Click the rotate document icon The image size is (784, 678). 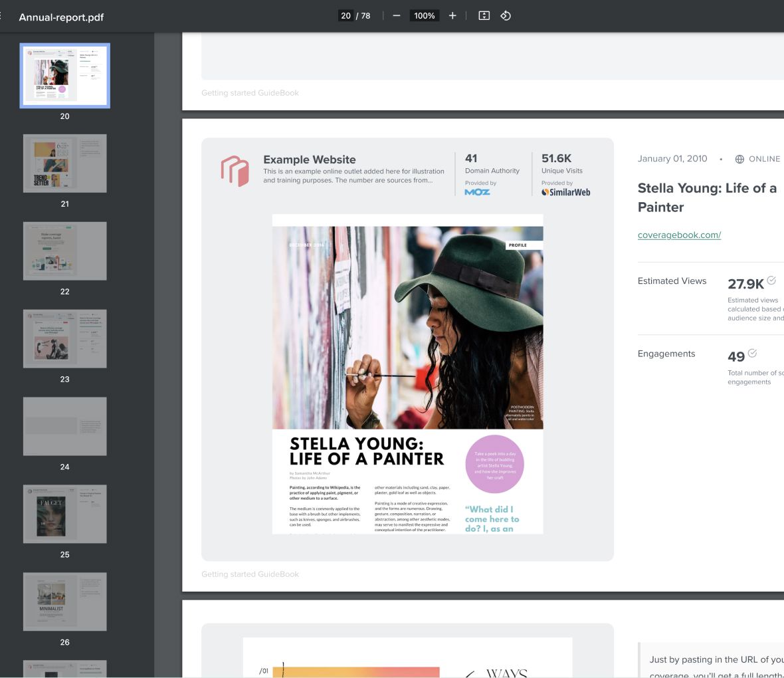coord(506,15)
